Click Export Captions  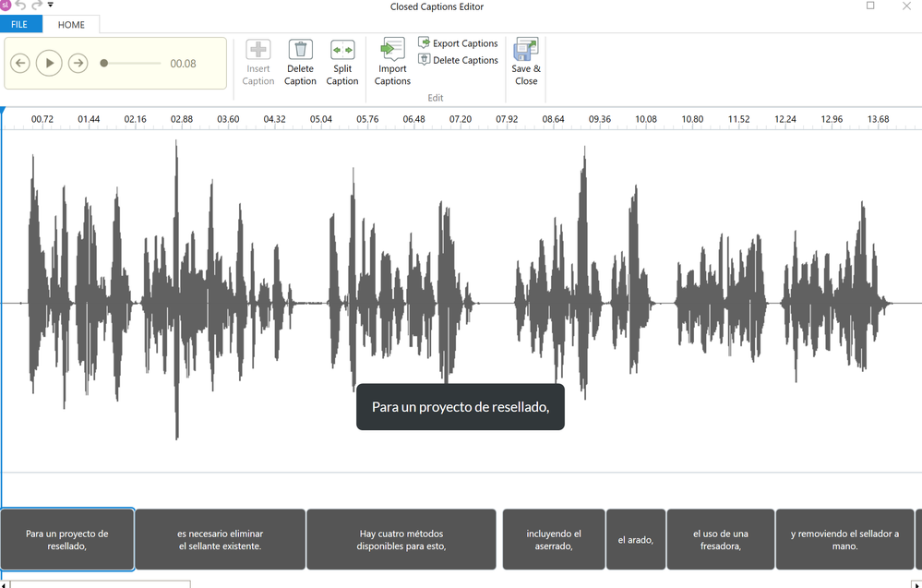tap(458, 43)
